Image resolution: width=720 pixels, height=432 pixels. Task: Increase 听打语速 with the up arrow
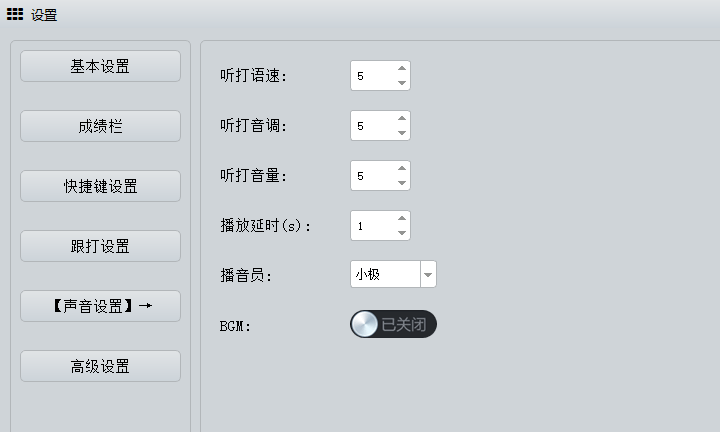[x=401, y=69]
